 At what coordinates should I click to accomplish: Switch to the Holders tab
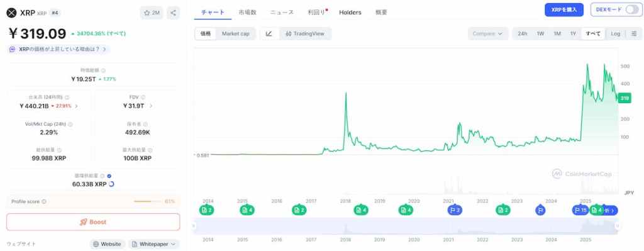tap(350, 13)
